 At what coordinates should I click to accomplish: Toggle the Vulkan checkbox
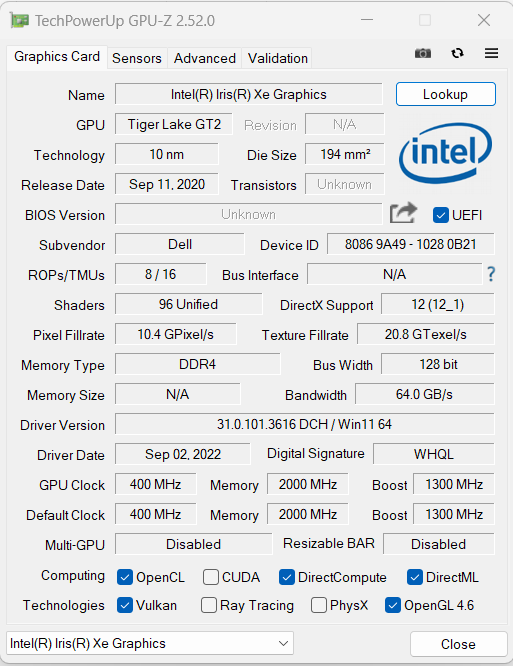[x=125, y=605]
